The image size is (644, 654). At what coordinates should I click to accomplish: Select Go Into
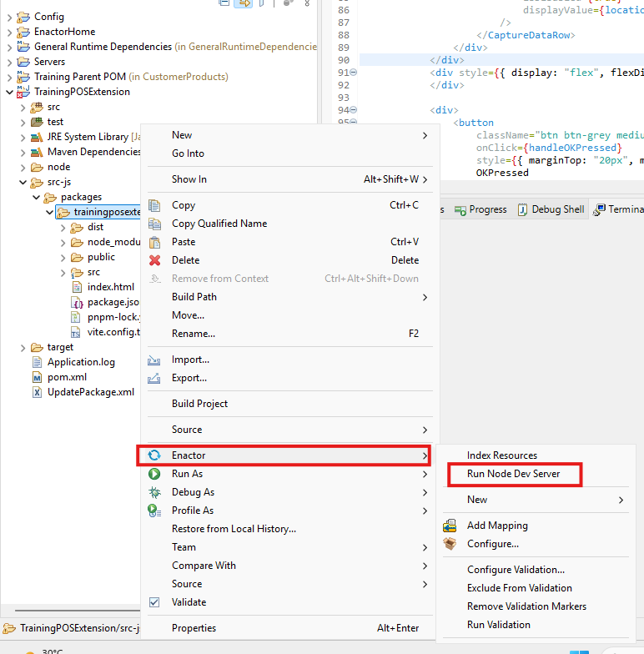(x=289, y=153)
